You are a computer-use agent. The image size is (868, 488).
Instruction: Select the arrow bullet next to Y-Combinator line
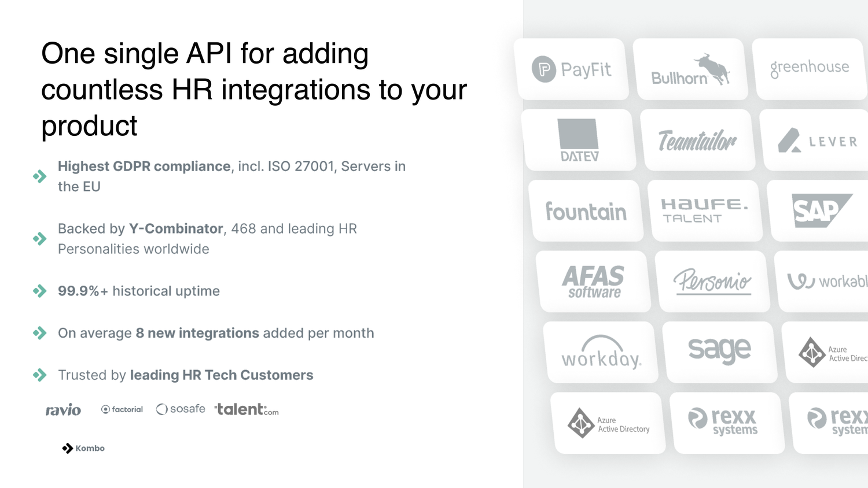click(x=40, y=239)
